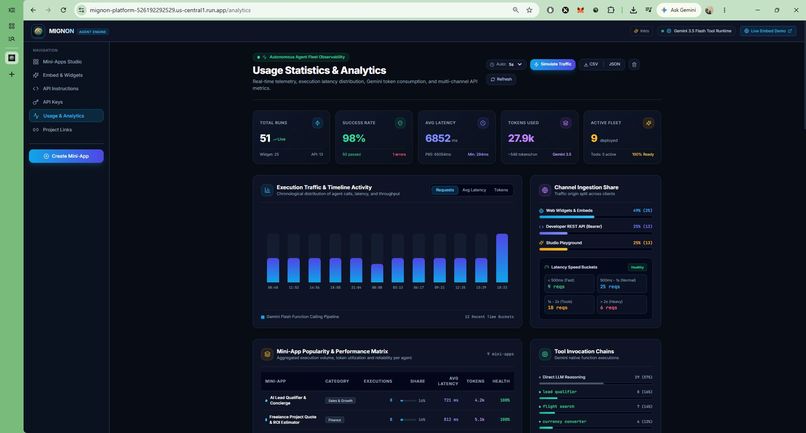Click the '25 reqs' latency bucket
The image size is (806, 433).
click(621, 283)
